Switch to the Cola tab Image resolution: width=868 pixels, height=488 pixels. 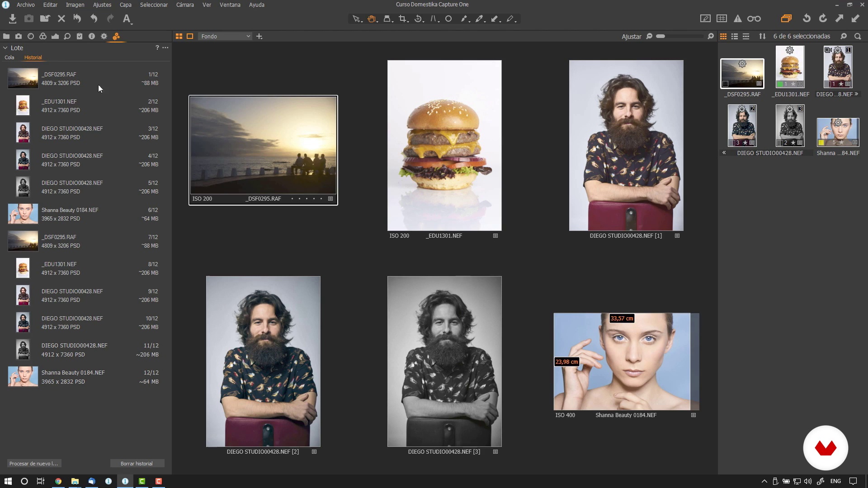point(9,57)
